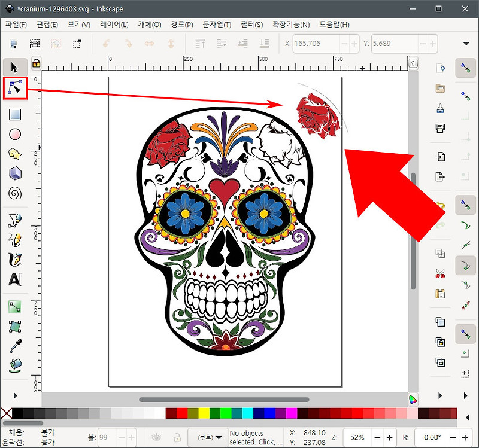Toggle color management icon near scrollbar
This screenshot has width=479, height=448.
[x=413, y=399]
